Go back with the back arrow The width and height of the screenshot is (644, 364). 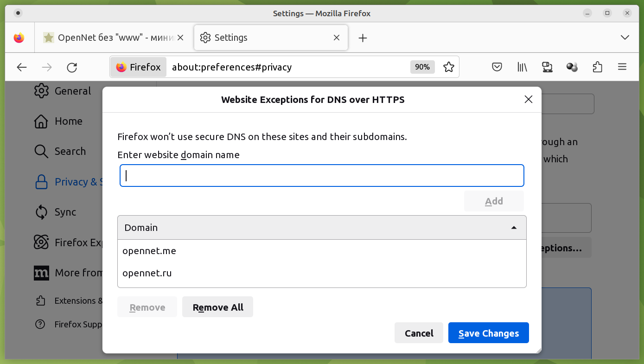pos(22,67)
